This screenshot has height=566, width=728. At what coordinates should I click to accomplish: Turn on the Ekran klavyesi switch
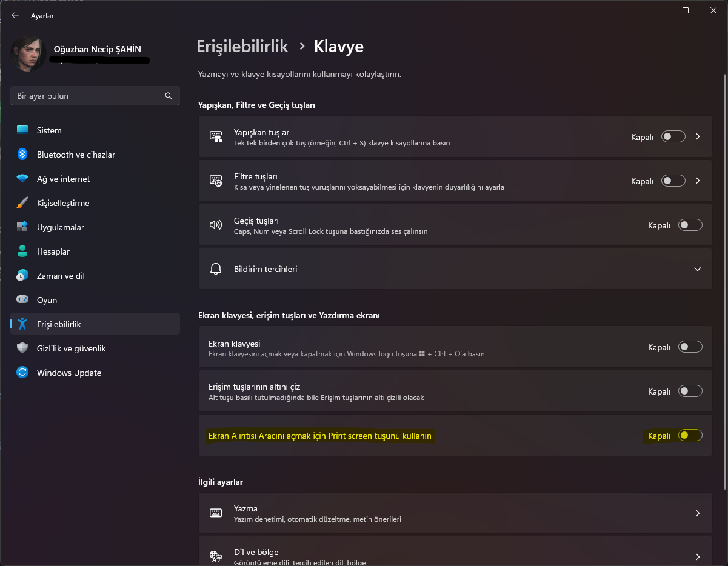690,347
